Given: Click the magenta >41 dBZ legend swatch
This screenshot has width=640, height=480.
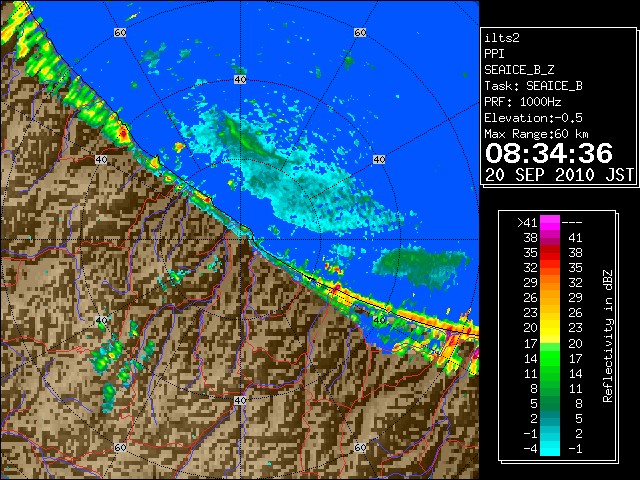Looking at the screenshot, I should click(x=550, y=222).
